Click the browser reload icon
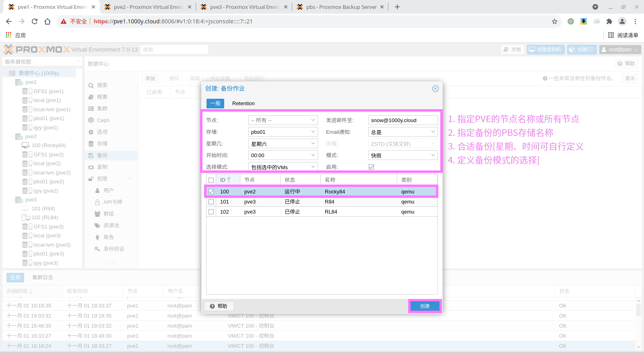 tap(35, 21)
